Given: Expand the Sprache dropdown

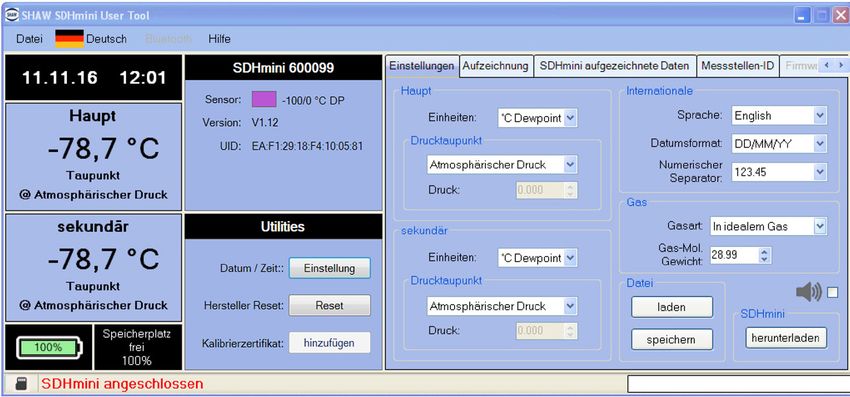Looking at the screenshot, I should [x=779, y=115].
